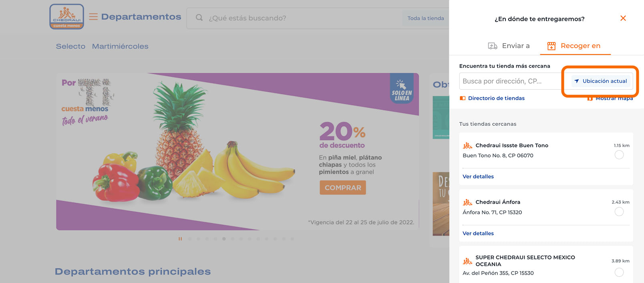Select the Chedraui Issste Buen Tono store radio
644x283 pixels.
pyautogui.click(x=619, y=155)
